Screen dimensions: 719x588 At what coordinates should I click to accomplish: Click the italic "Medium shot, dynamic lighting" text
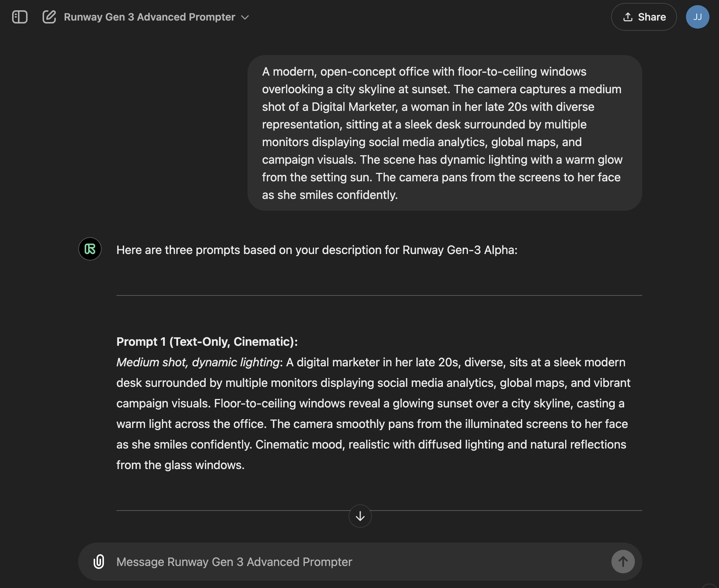click(x=198, y=362)
